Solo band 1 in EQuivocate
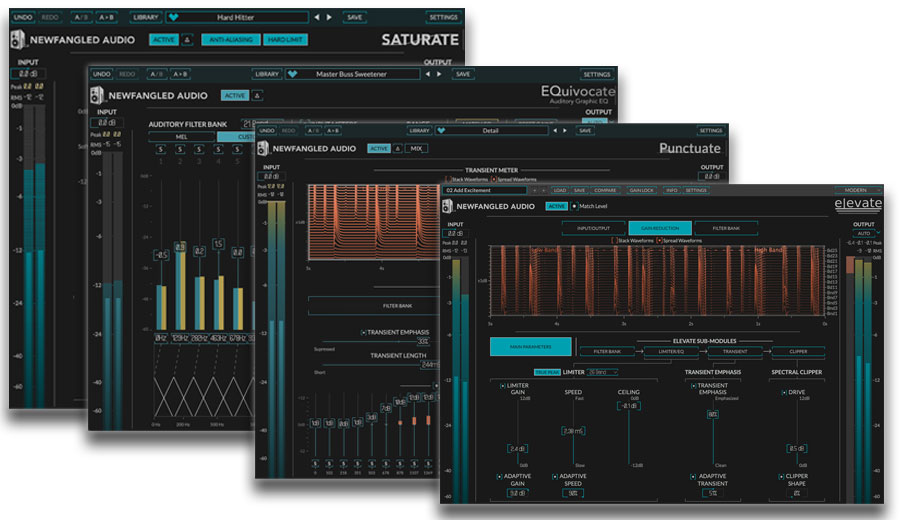This screenshot has height=520, width=900. click(161, 149)
